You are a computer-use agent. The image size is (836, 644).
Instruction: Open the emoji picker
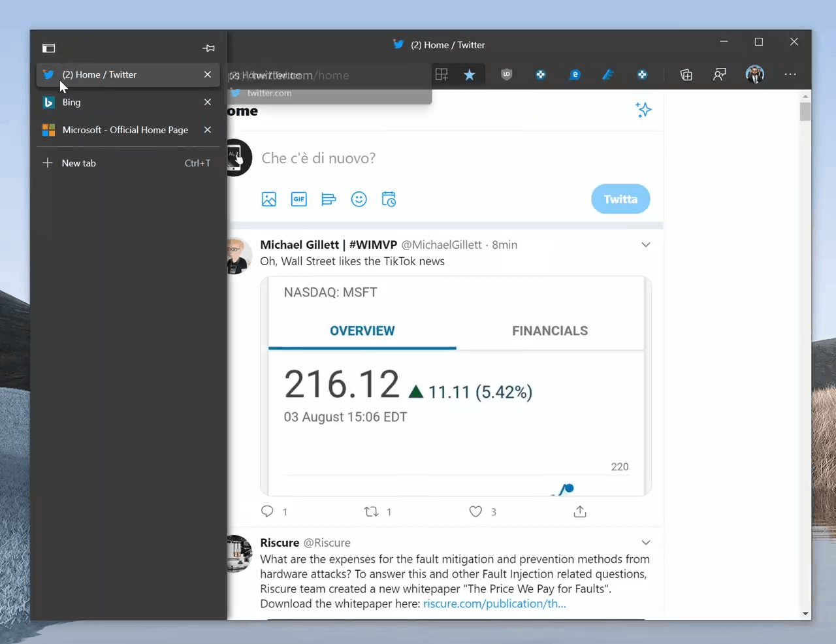pos(359,199)
